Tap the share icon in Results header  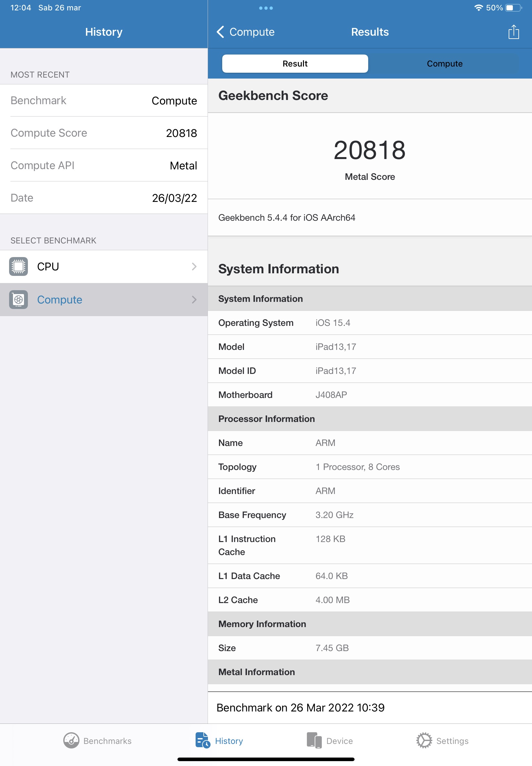[x=513, y=32]
